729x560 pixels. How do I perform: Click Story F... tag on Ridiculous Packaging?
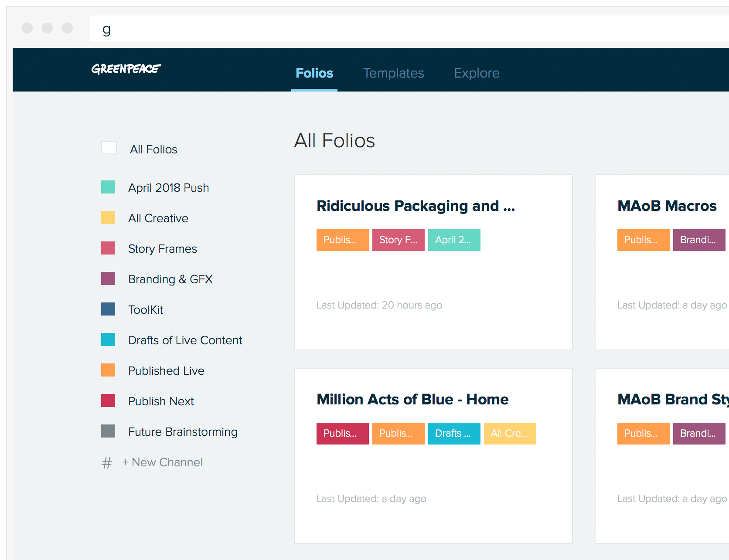(398, 240)
